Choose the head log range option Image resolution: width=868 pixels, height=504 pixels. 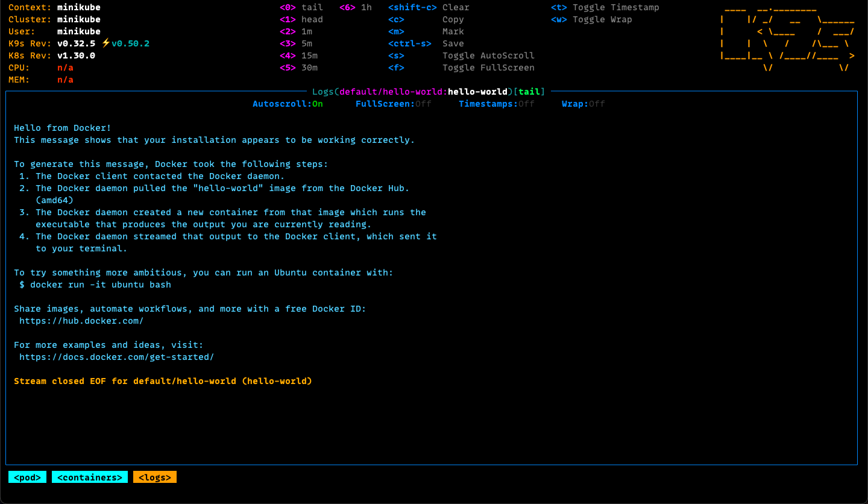[301, 19]
